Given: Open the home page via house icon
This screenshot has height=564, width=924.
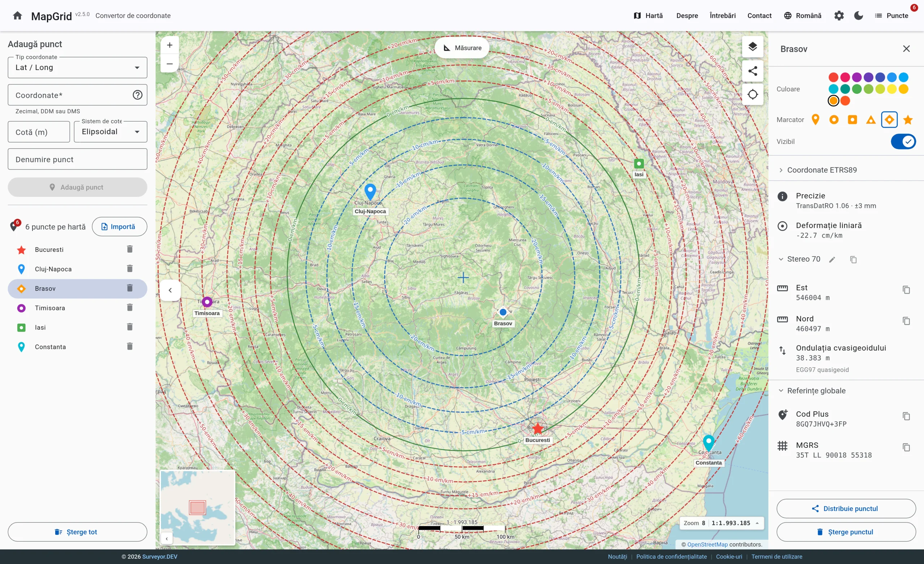Looking at the screenshot, I should tap(17, 16).
